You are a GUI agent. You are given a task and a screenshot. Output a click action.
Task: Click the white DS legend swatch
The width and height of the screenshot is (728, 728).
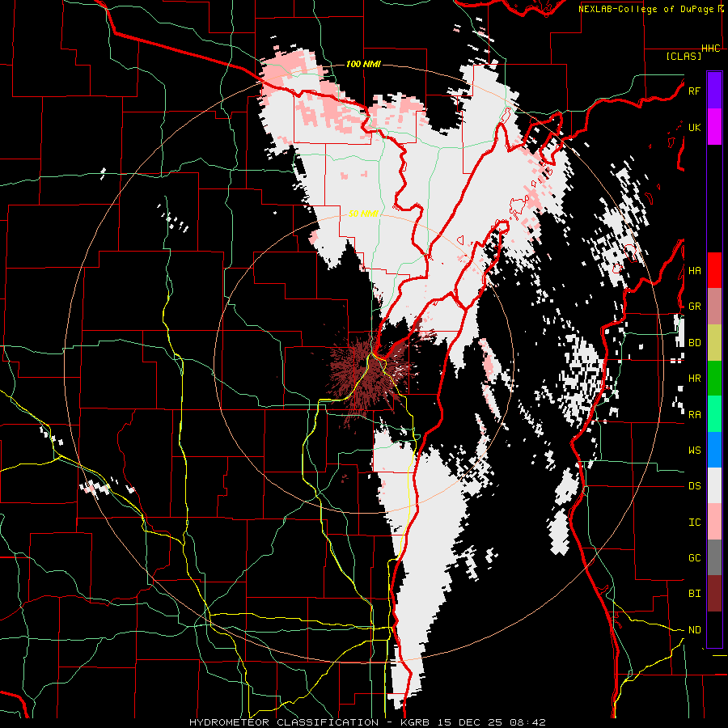pos(714,485)
